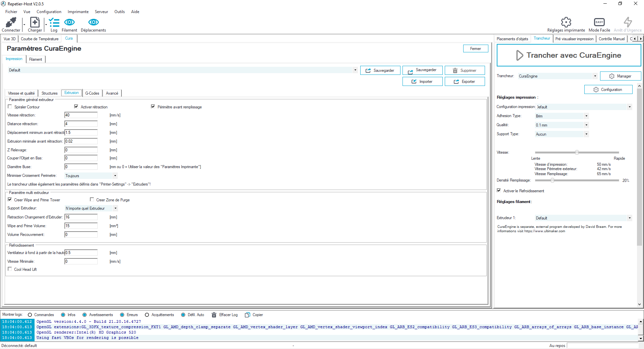Click the Connecter plug icon

click(11, 22)
